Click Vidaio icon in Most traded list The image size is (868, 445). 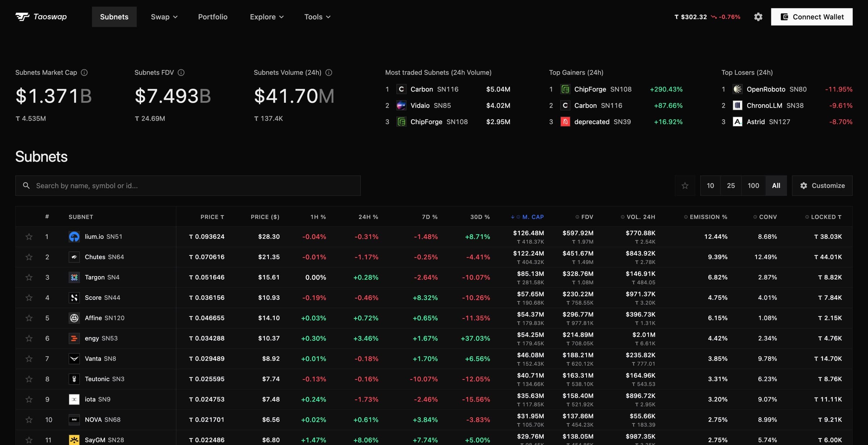point(401,105)
